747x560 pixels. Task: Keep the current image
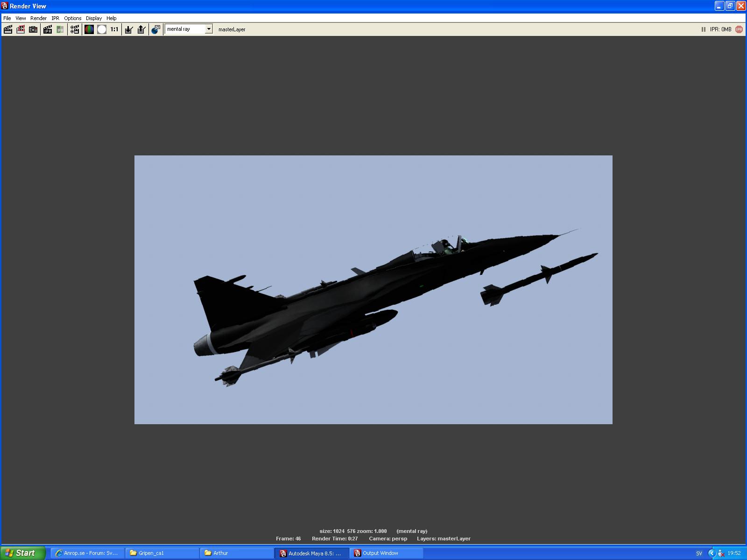(x=127, y=29)
